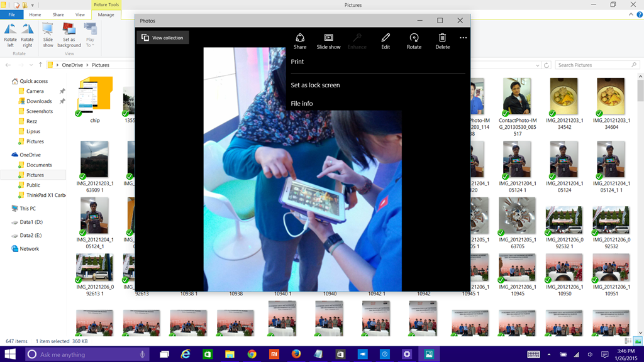Open File info from the menu
The width and height of the screenshot is (644, 362).
click(x=302, y=104)
